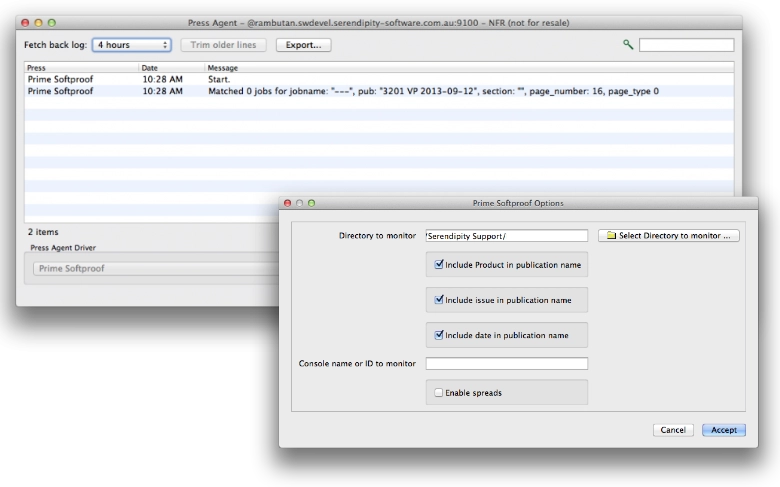Click the Date column header
This screenshot has height=487, width=780.
[170, 68]
